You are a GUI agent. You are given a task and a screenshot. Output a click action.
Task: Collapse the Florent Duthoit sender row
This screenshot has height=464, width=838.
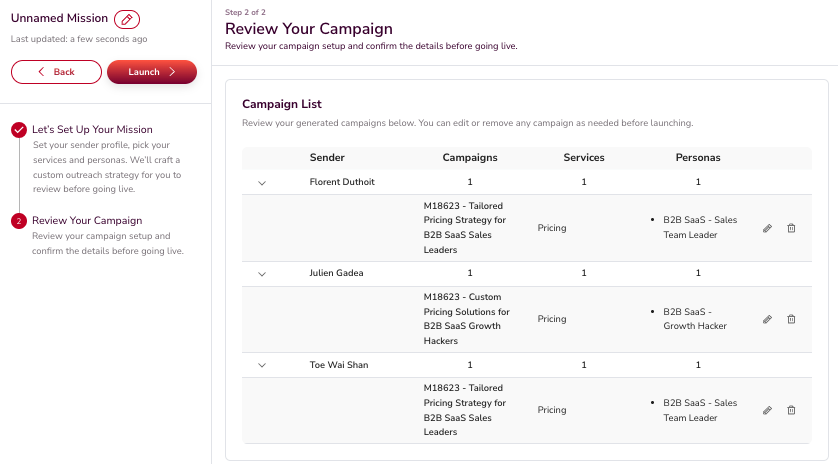[x=262, y=183]
